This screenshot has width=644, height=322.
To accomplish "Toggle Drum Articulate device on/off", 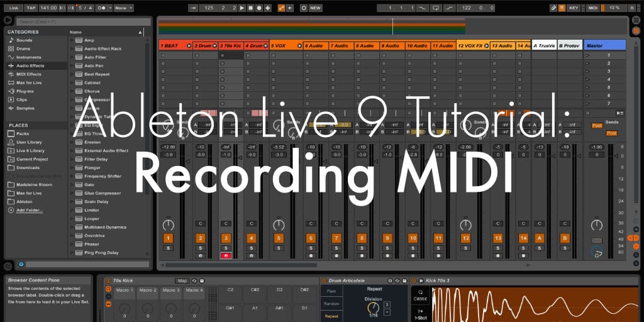I will coord(323,281).
